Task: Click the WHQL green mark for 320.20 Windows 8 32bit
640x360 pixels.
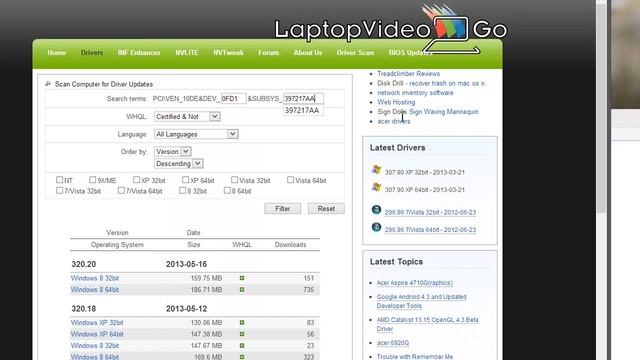Action: point(242,278)
